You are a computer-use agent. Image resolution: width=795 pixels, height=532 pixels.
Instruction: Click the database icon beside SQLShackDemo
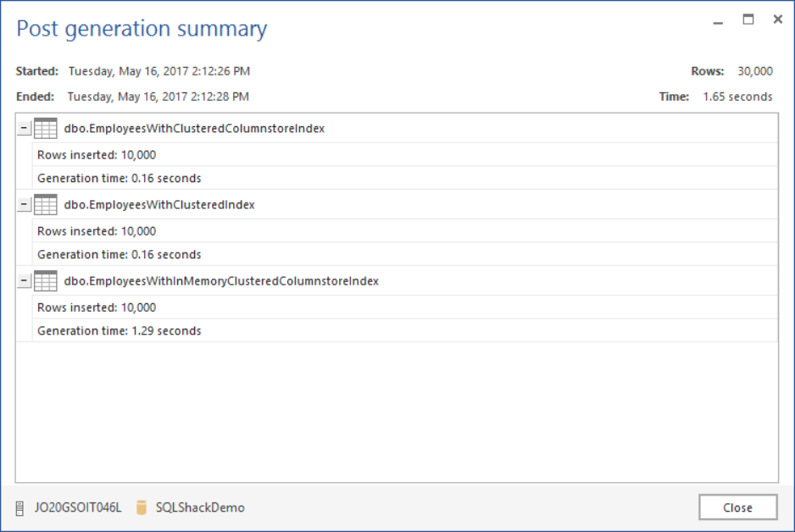(142, 508)
